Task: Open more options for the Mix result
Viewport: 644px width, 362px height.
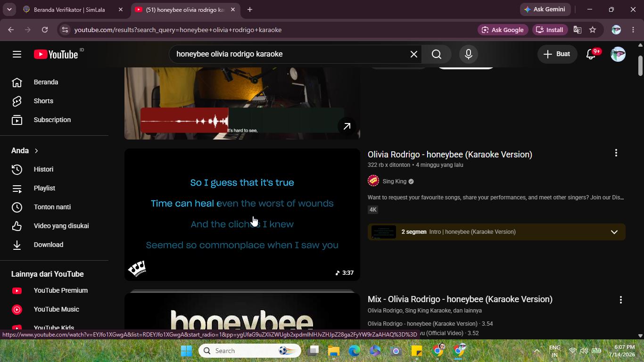Action: (x=620, y=300)
